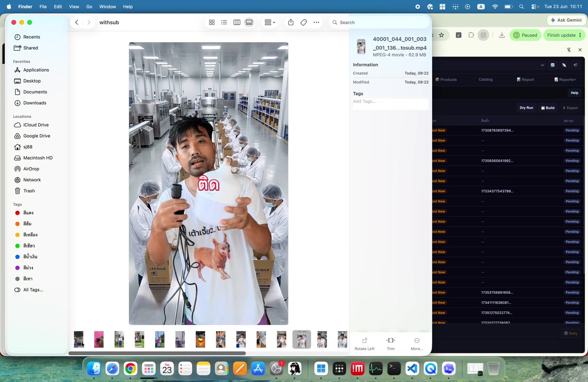Go back in the Finder window

click(77, 22)
